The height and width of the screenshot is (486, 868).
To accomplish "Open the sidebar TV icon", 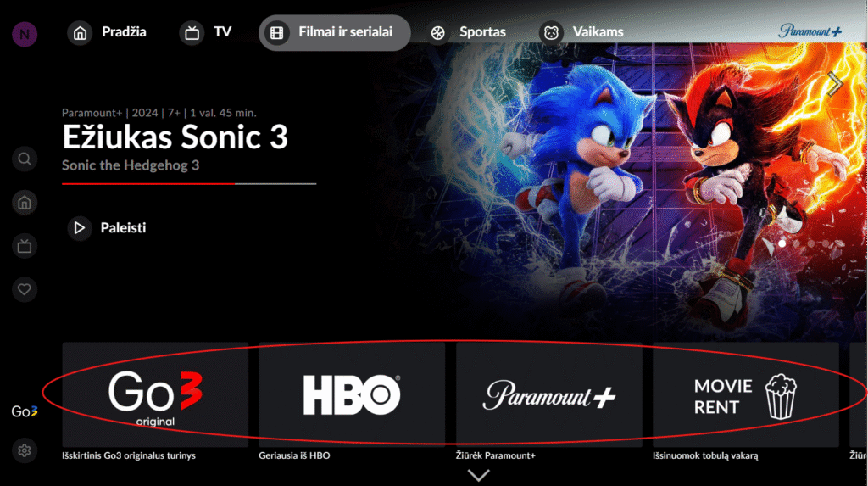I will coord(25,246).
